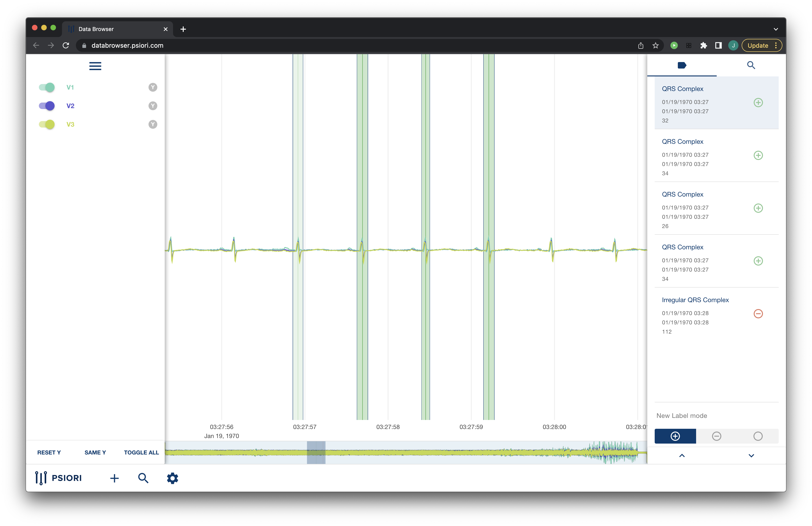
Task: Click the grid extension icon
Action: pyautogui.click(x=688, y=45)
